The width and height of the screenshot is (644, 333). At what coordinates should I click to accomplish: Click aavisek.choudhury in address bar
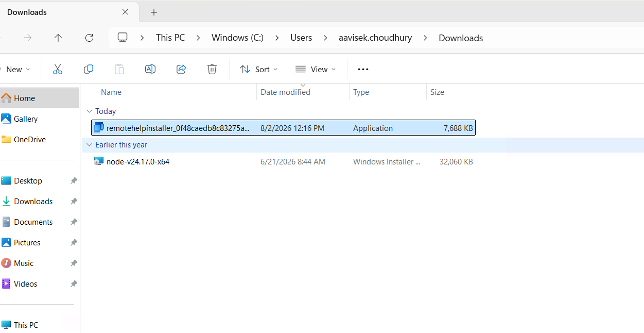375,38
